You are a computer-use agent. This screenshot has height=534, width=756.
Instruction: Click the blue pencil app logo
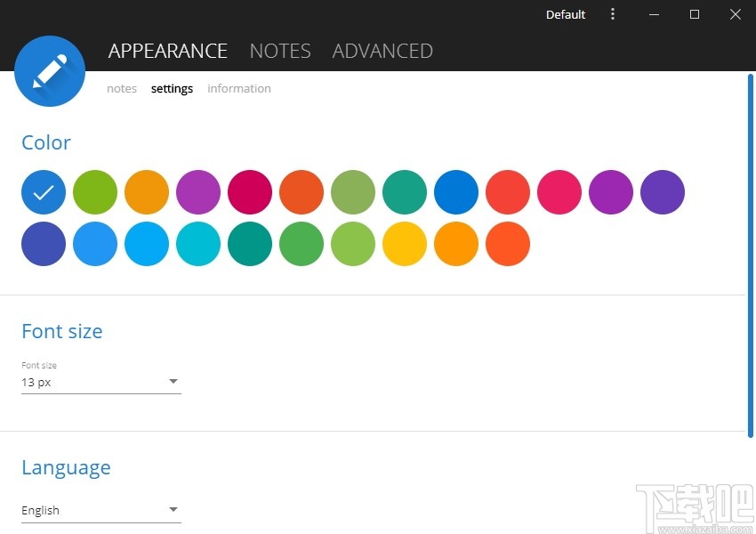tap(50, 71)
